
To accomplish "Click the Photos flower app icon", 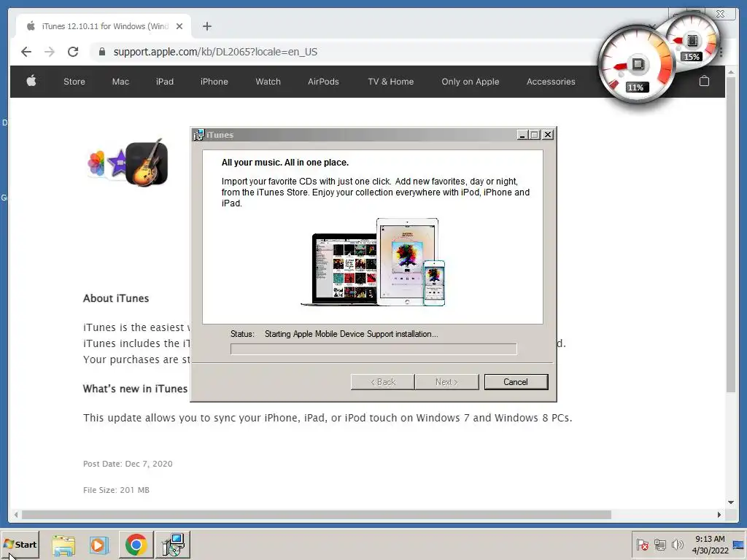I will pyautogui.click(x=96, y=163).
